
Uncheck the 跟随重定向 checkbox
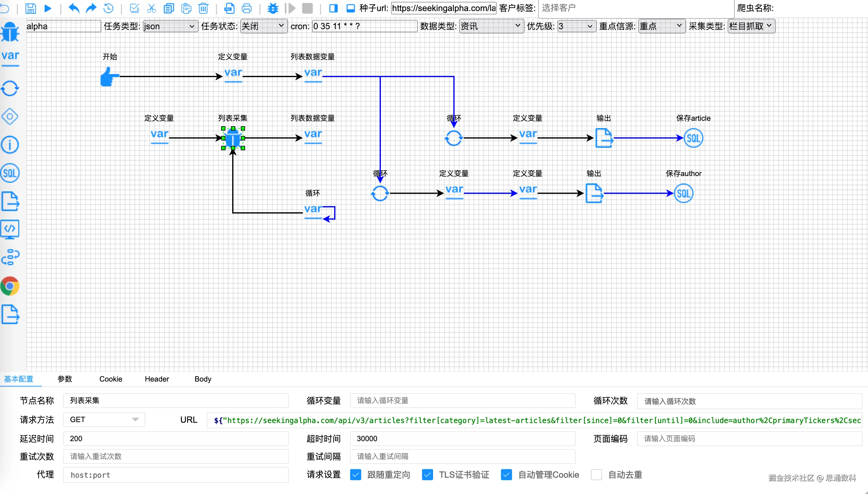355,475
